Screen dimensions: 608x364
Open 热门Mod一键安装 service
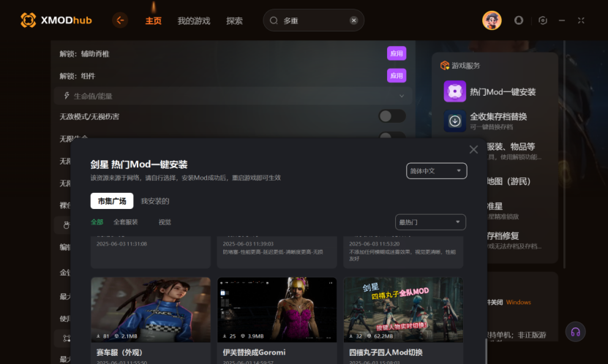503,92
